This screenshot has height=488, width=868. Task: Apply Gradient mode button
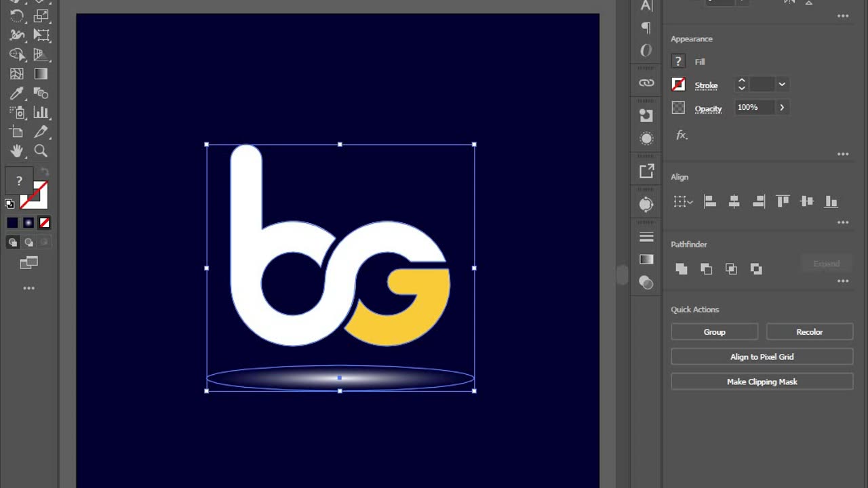coord(28,222)
